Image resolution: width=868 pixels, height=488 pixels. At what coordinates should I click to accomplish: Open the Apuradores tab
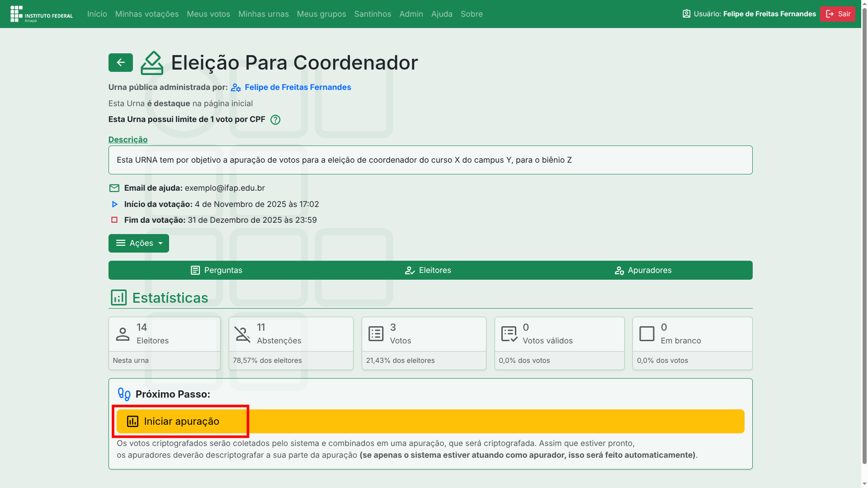point(643,270)
